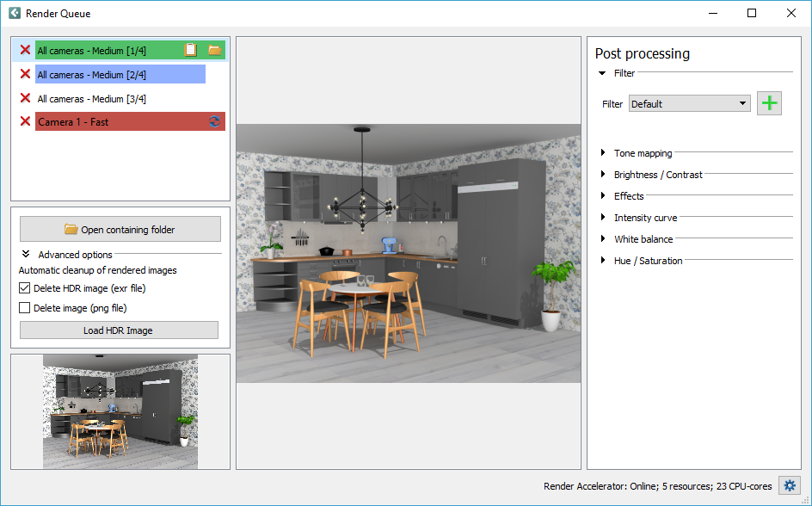The width and height of the screenshot is (812, 506).
Task: Collapse Advanced options section
Action: click(26, 255)
